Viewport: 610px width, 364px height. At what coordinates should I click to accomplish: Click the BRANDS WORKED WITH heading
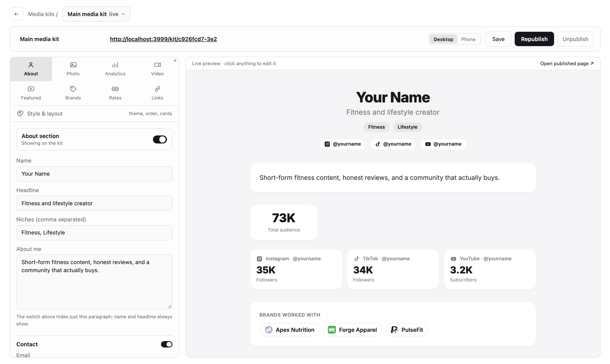coord(290,315)
